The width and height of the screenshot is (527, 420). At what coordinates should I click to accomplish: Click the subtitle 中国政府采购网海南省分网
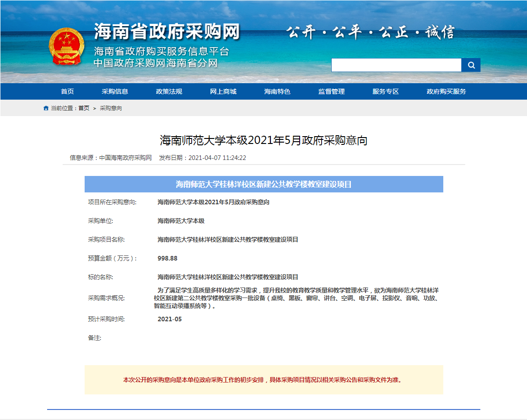[x=156, y=63]
